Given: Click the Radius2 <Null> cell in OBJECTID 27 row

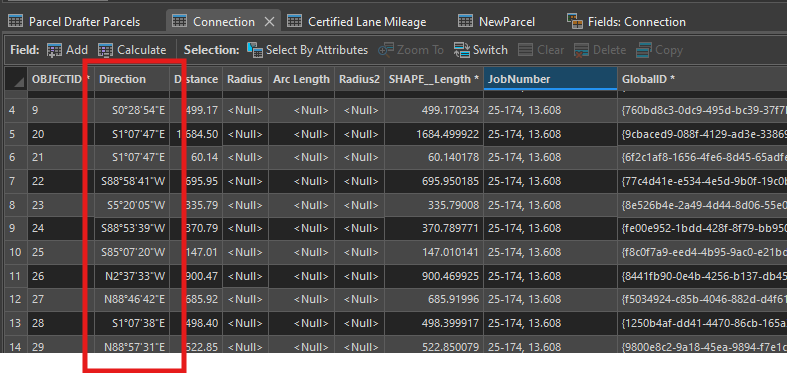Looking at the screenshot, I should [x=359, y=300].
